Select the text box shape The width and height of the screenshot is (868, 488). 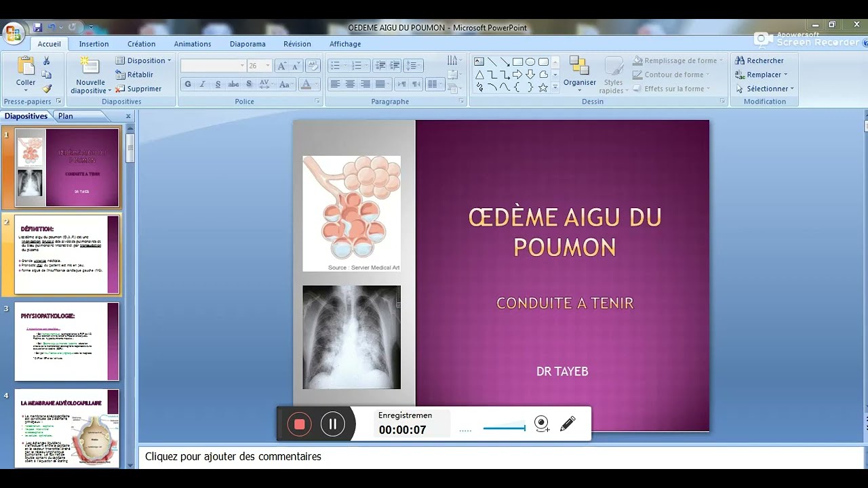pyautogui.click(x=479, y=62)
